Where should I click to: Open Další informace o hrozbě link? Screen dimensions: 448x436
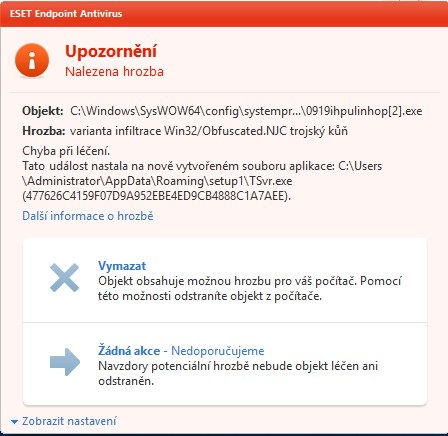click(88, 216)
